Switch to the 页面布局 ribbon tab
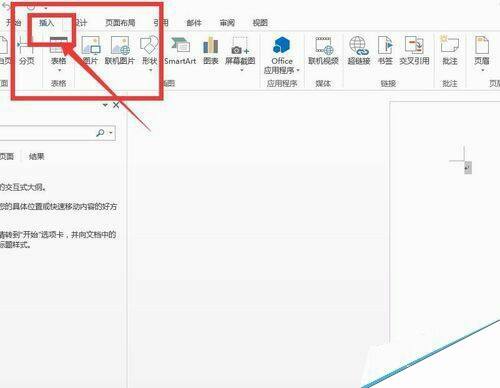Image resolution: width=500 pixels, height=388 pixels. coord(120,23)
